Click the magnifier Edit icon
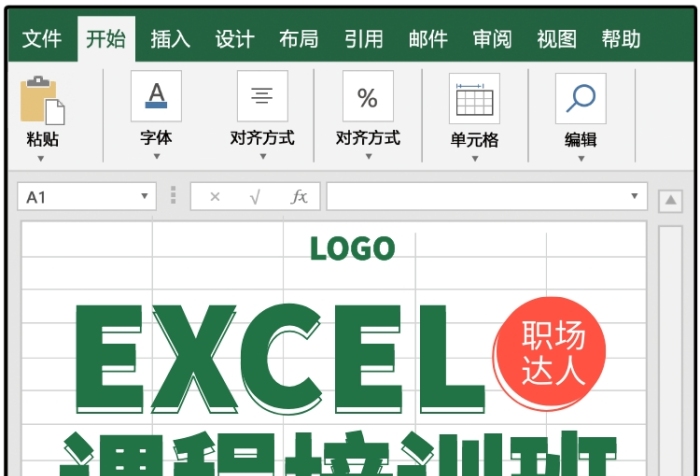The width and height of the screenshot is (700, 476). click(581, 99)
